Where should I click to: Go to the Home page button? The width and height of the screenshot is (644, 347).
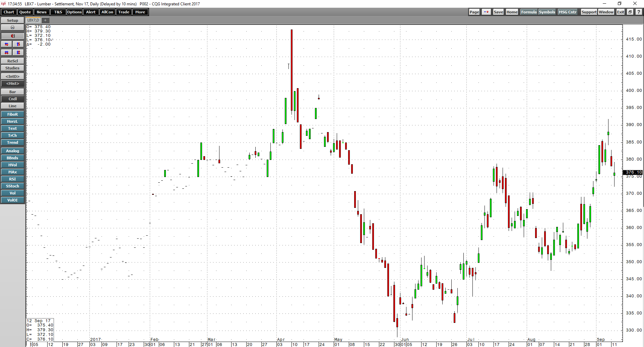512,12
